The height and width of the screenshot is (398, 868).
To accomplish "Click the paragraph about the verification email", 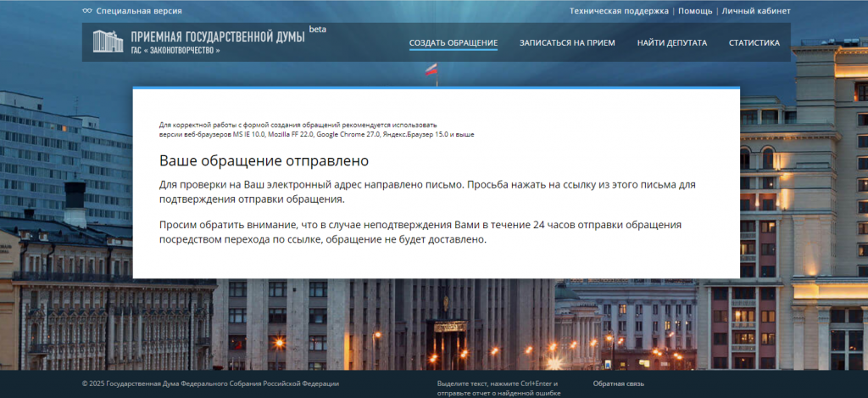I will [427, 192].
